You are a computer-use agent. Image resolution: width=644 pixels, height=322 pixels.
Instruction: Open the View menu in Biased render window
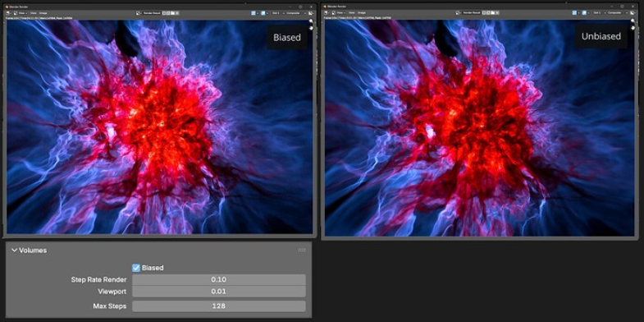pyautogui.click(x=34, y=13)
